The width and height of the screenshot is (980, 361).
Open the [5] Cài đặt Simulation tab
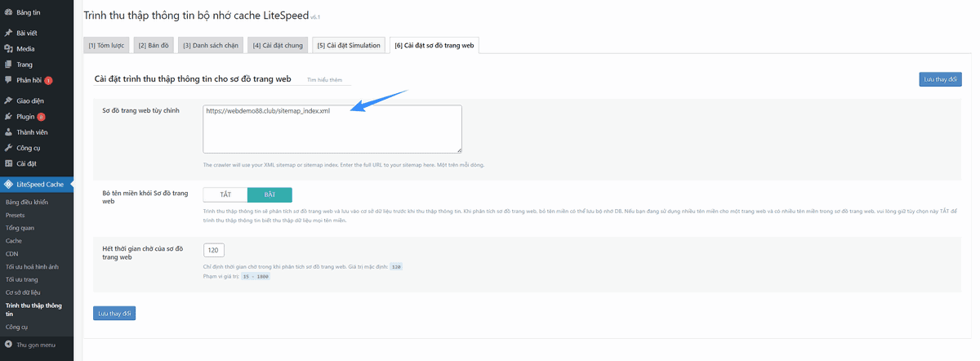point(349,46)
